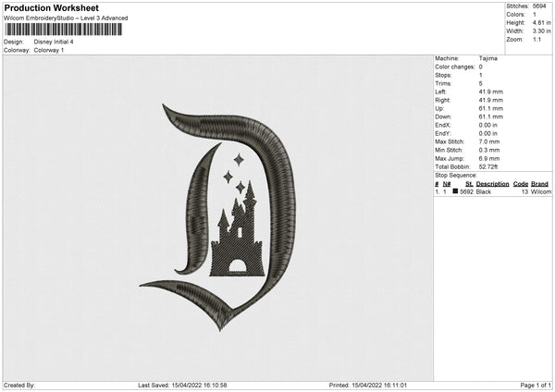Click the 'Stop Sequence:' heading
Viewport: 555px width, 392px height.
click(x=456, y=175)
